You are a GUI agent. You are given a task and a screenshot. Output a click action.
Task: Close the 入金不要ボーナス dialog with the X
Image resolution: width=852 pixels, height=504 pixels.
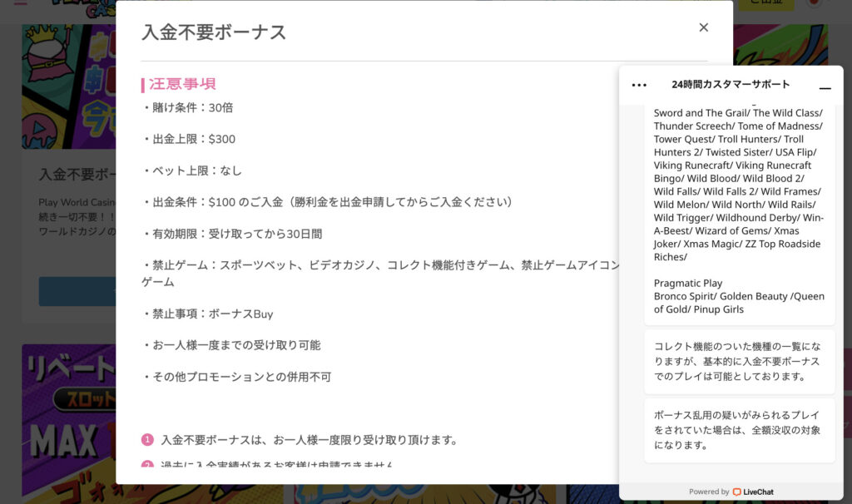coord(703,27)
